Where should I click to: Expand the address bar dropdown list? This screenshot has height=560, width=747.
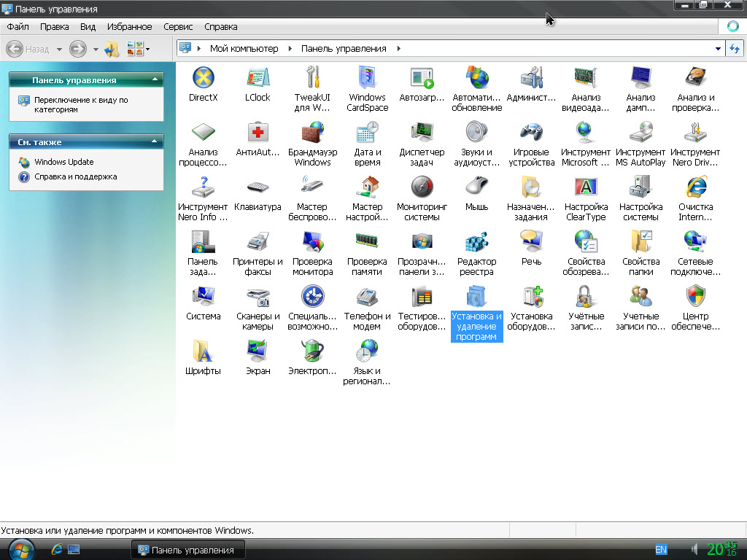718,49
